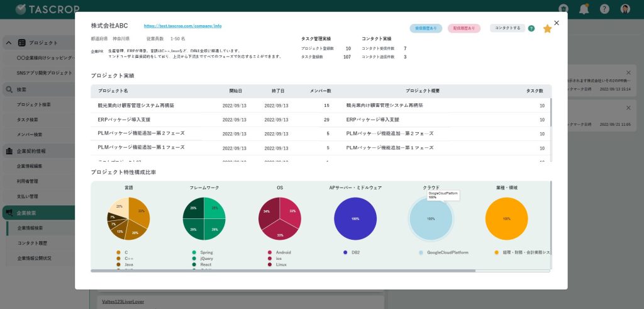Toggle the DB2 legend entry
Viewport: 644px width, 309px height.
[x=355, y=252]
